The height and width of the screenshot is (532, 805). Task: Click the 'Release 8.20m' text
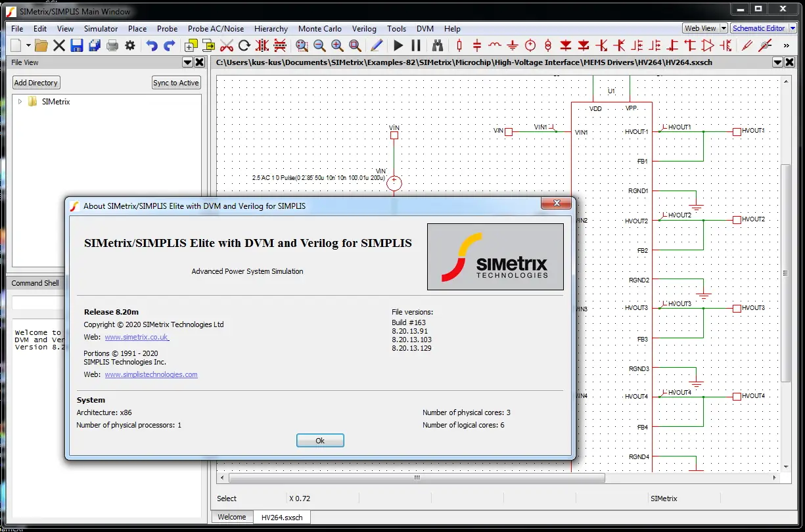click(x=111, y=312)
